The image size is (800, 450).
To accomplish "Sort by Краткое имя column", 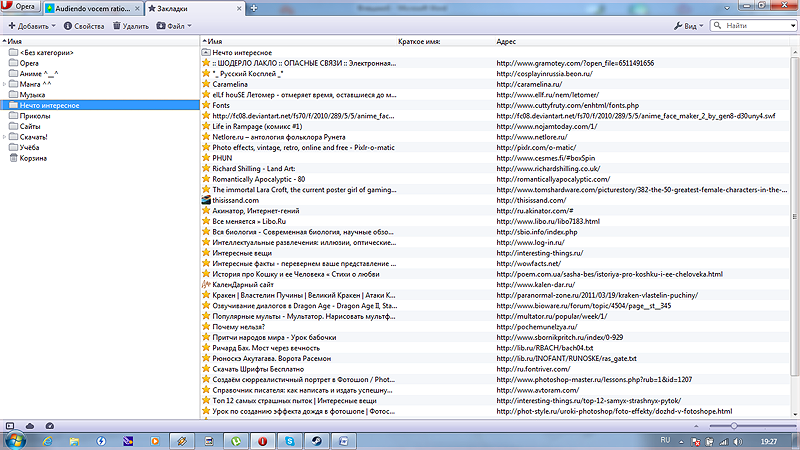I will pos(419,41).
